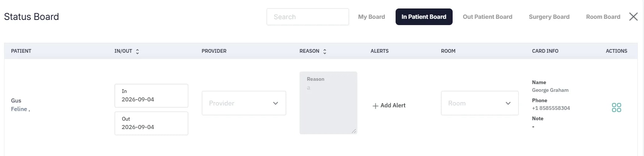Open the Room selection box

click(x=480, y=103)
